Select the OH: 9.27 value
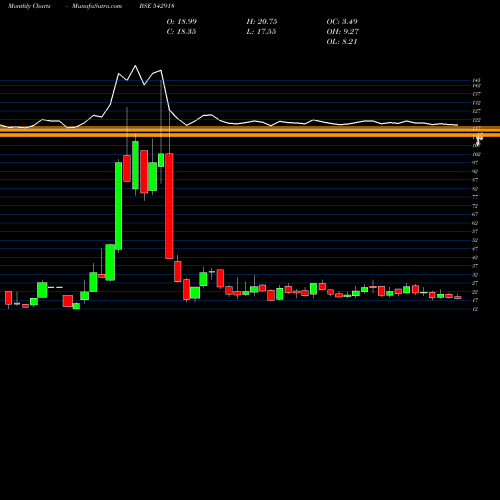Screen dimensions: 500x500 (343, 32)
